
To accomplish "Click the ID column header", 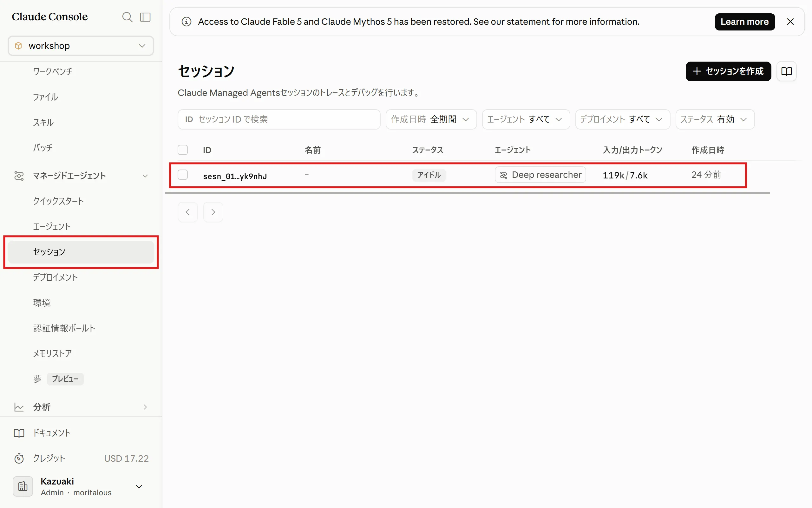I will pyautogui.click(x=207, y=150).
